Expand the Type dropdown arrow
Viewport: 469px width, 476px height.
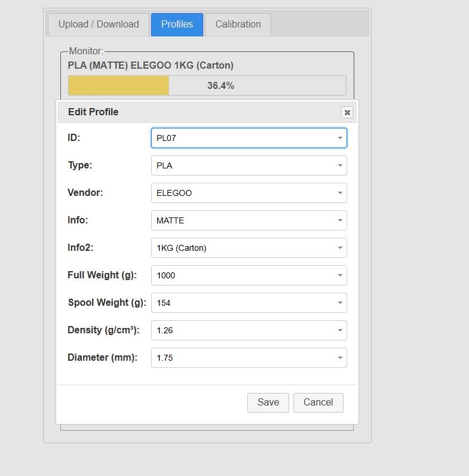pyautogui.click(x=340, y=165)
